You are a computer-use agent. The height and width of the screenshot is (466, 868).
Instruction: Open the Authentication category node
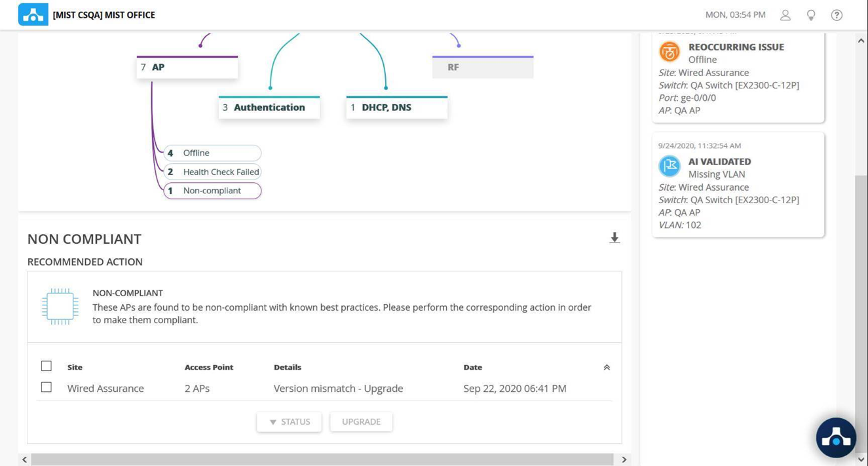[269, 107]
